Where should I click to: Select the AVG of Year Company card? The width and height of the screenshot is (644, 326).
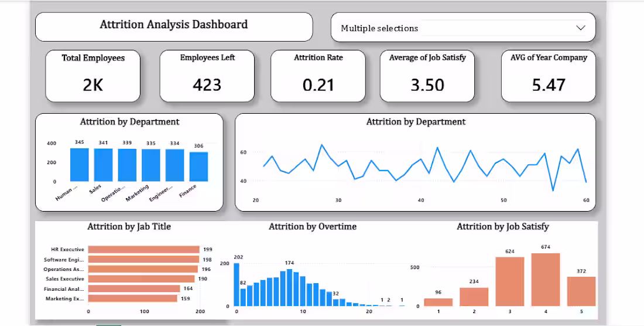549,76
